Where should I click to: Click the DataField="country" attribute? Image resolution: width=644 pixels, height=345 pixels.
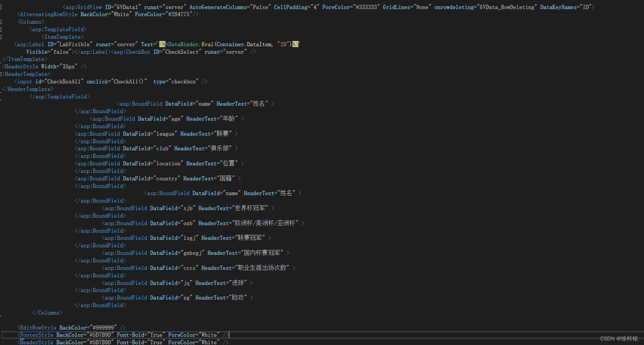click(x=151, y=178)
